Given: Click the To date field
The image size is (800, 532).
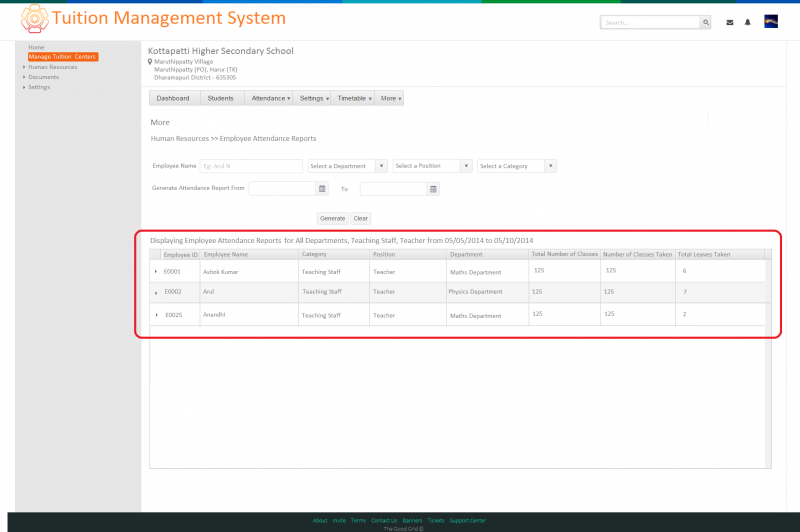Looking at the screenshot, I should (x=393, y=189).
